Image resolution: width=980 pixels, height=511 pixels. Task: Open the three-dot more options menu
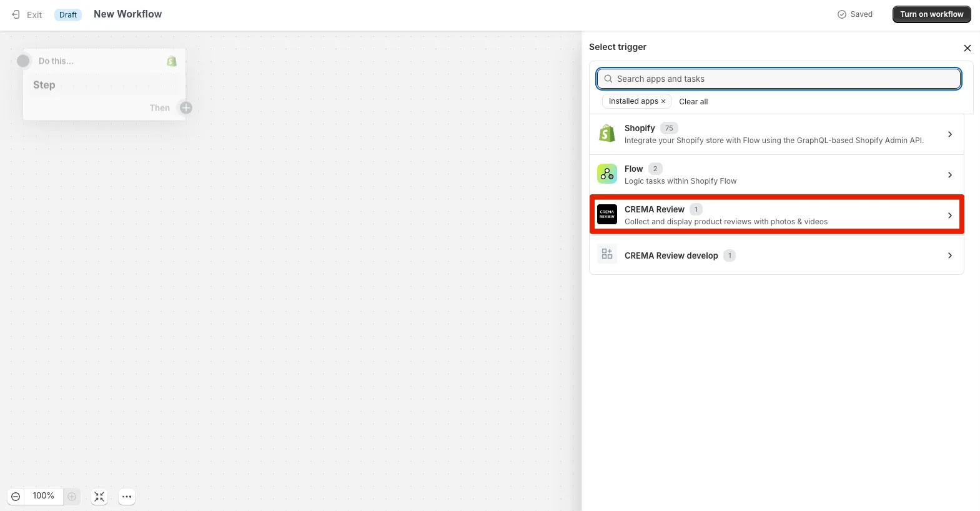(x=127, y=497)
